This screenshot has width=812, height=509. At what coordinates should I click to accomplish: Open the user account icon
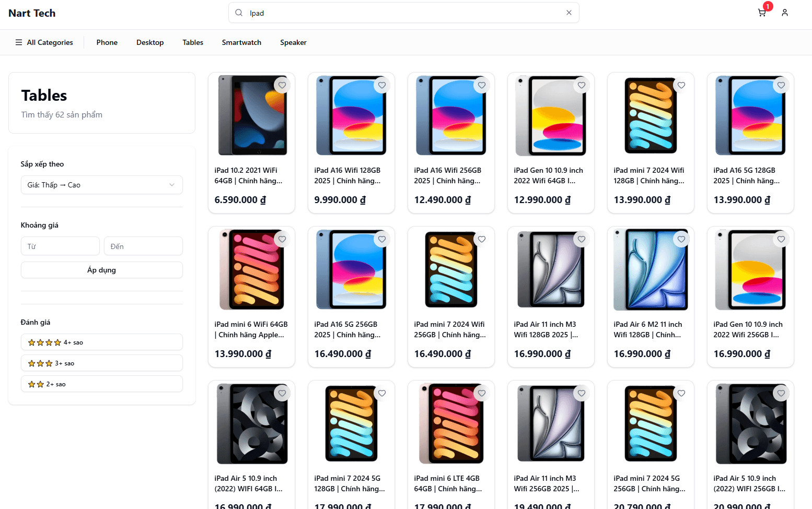[784, 13]
